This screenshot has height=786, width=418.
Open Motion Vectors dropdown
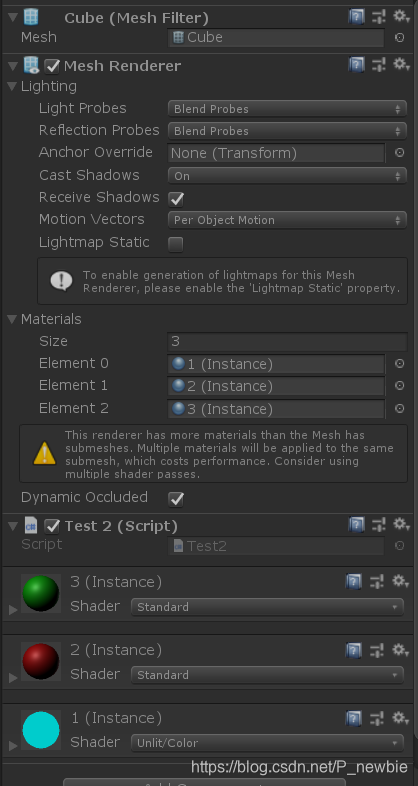click(x=287, y=220)
